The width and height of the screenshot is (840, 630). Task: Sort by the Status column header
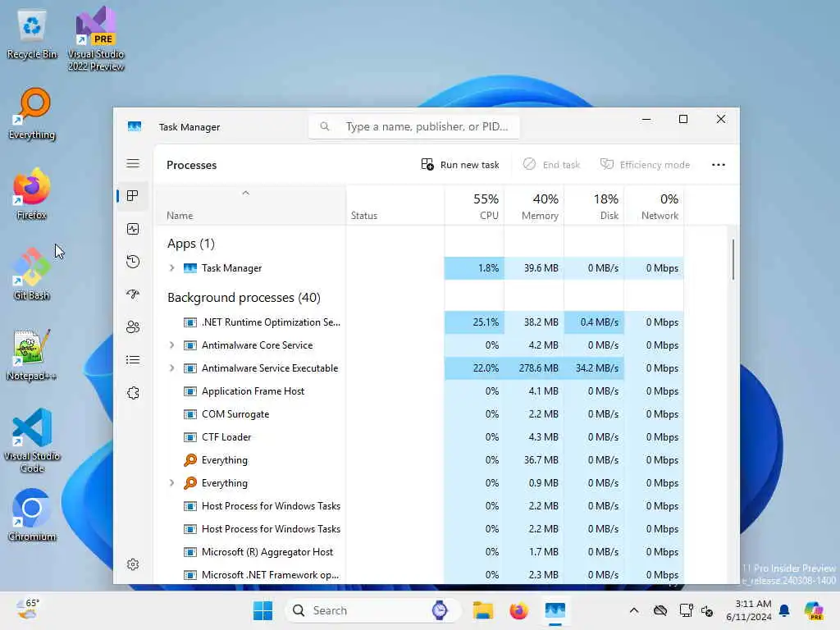click(x=395, y=206)
